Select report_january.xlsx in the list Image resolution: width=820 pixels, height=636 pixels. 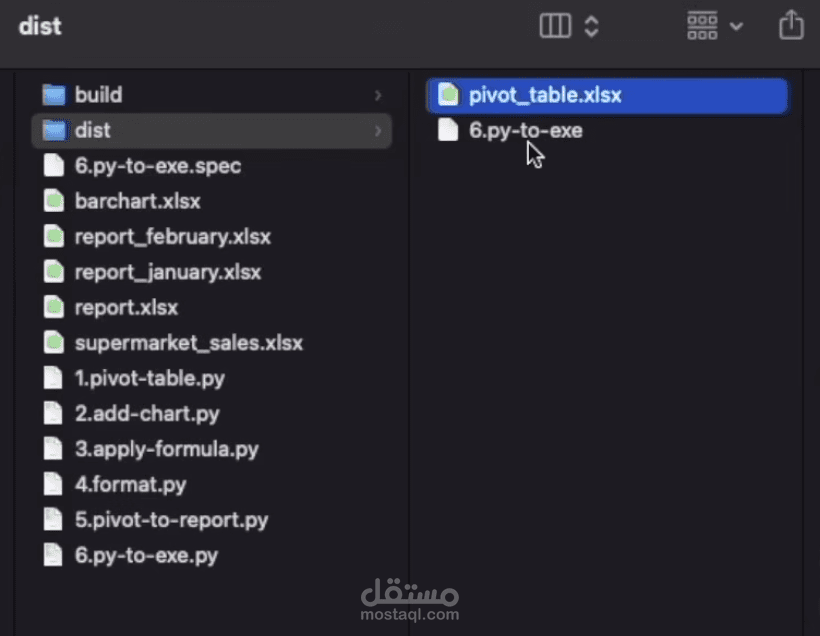(x=167, y=272)
